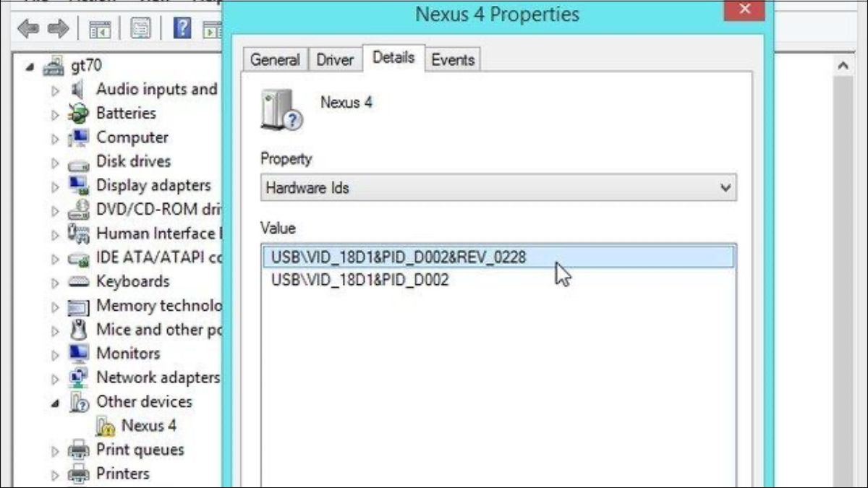Select the Mice and other pointing devices icon
The width and height of the screenshot is (868, 488).
pos(77,330)
